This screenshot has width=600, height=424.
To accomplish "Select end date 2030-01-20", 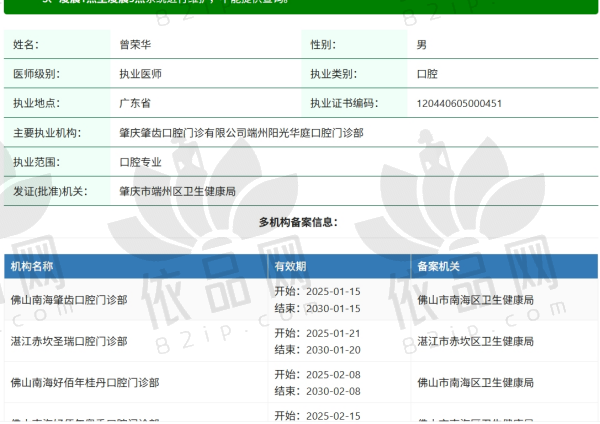I will click(x=333, y=350).
